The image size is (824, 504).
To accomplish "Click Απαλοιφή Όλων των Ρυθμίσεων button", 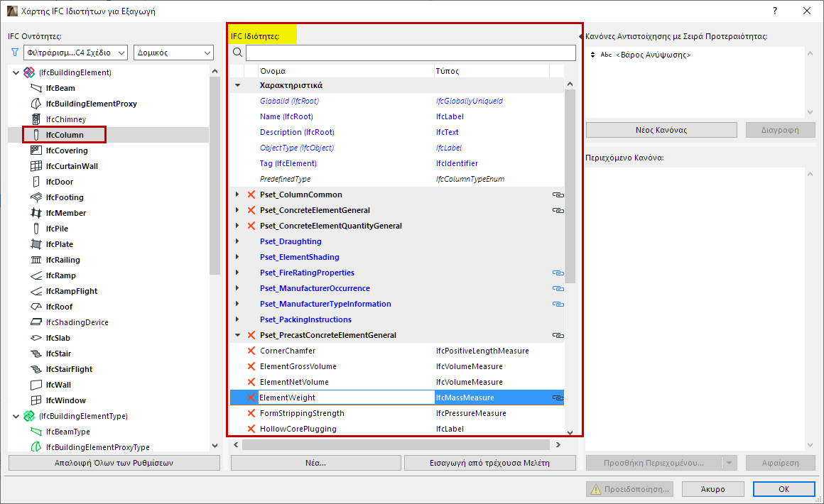I will (x=114, y=463).
